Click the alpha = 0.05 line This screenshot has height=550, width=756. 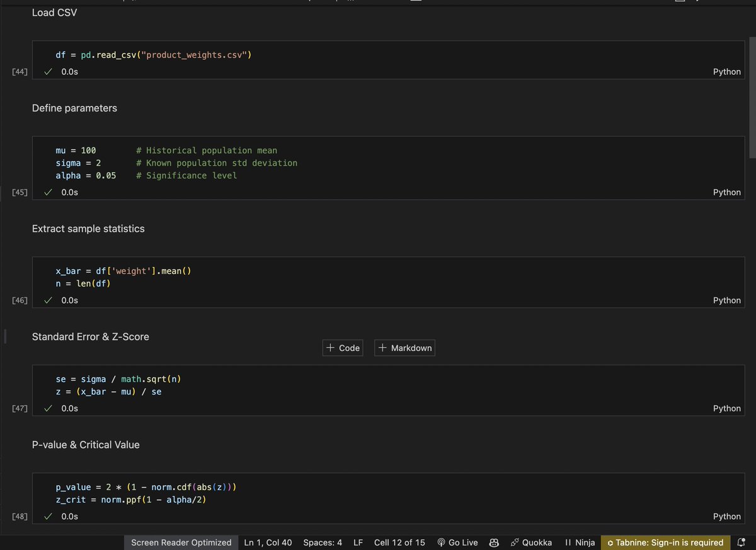(x=86, y=176)
